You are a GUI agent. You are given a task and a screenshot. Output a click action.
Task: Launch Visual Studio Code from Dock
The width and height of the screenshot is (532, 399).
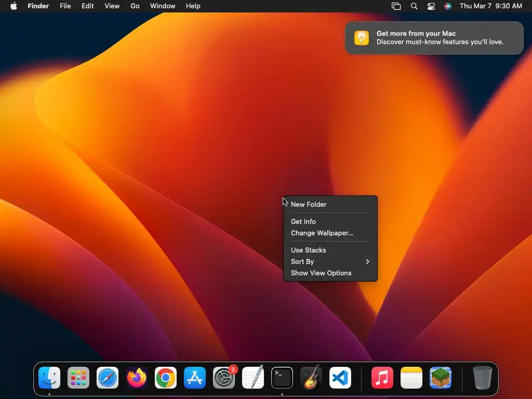point(340,377)
